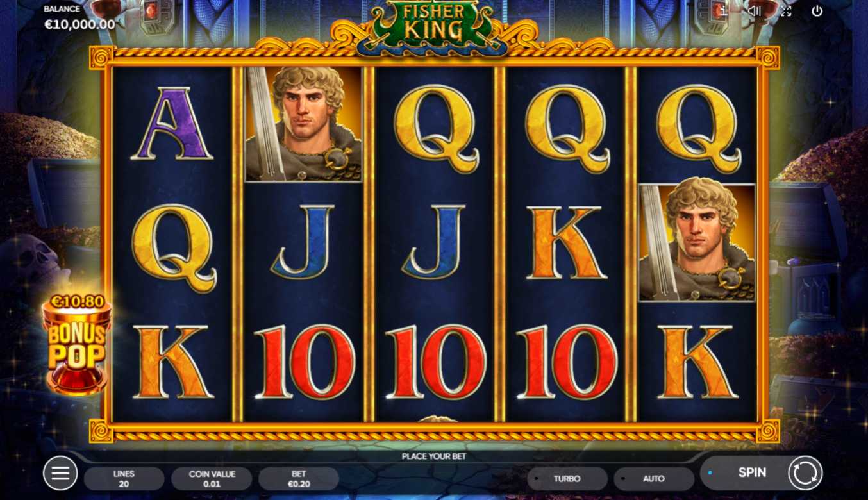Open the Bet amount selector
This screenshot has height=500, width=868.
pos(299,479)
